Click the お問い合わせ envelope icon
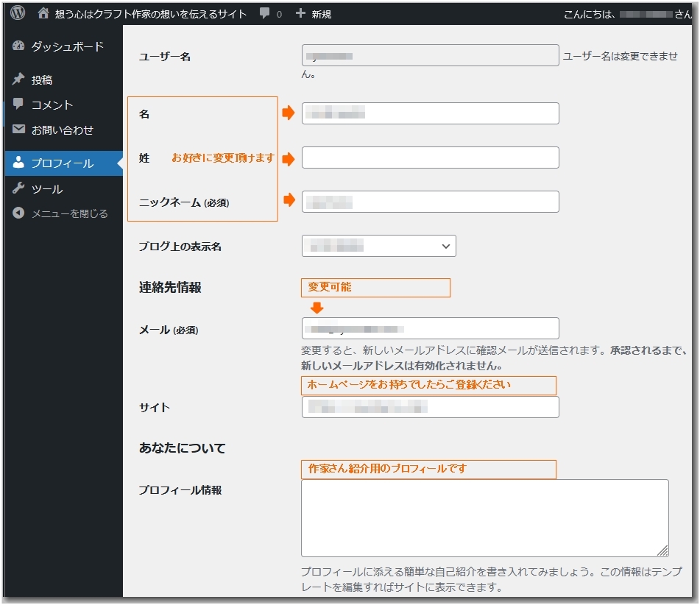The height and width of the screenshot is (605, 700). point(19,130)
